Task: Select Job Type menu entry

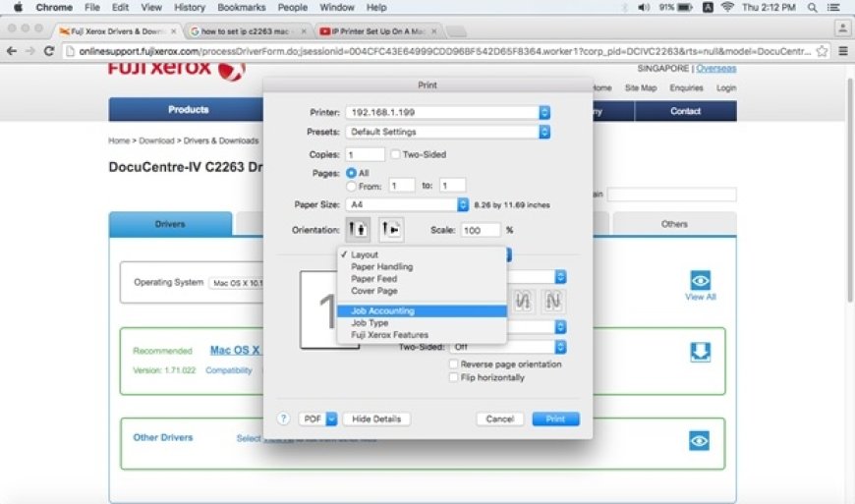Action: point(422,322)
